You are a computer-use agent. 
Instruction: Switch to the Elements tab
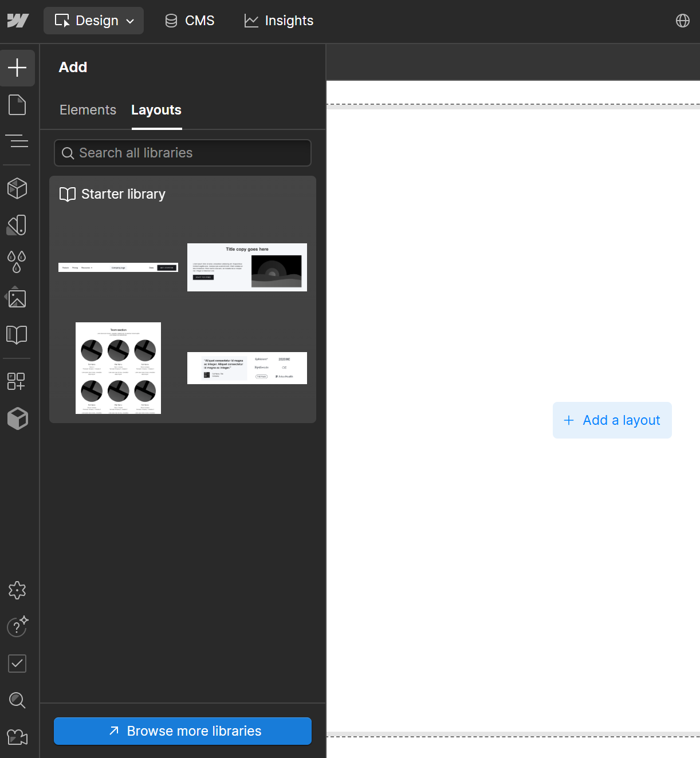88,110
